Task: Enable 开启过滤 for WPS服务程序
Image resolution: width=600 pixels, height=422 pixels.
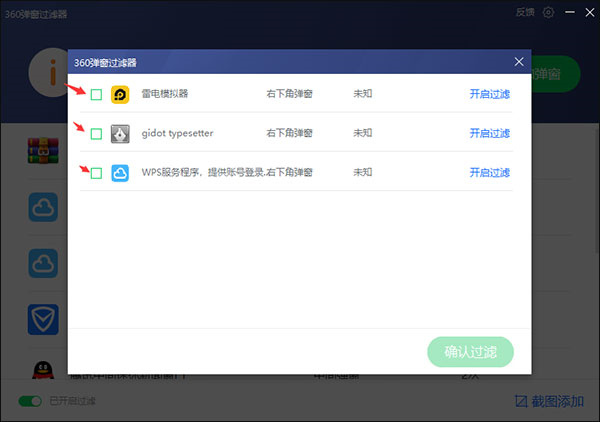Action: point(490,173)
